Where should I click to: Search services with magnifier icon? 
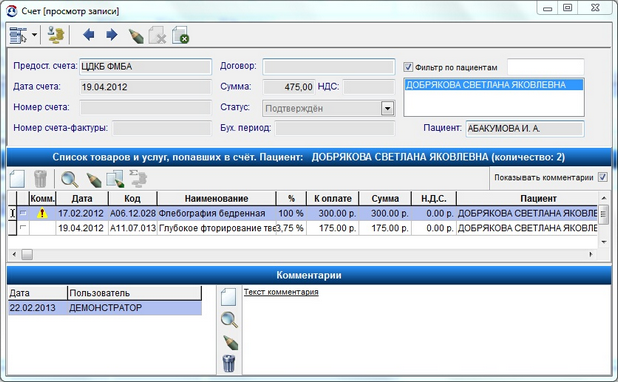coord(69,179)
